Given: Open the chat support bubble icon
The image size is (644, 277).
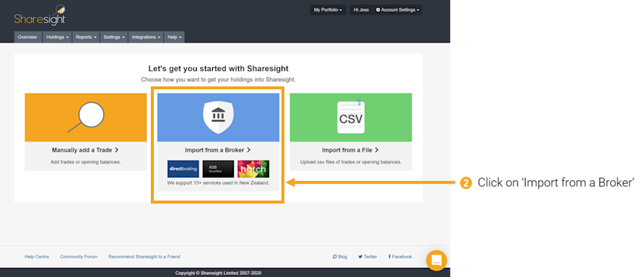Looking at the screenshot, I should coord(436,261).
